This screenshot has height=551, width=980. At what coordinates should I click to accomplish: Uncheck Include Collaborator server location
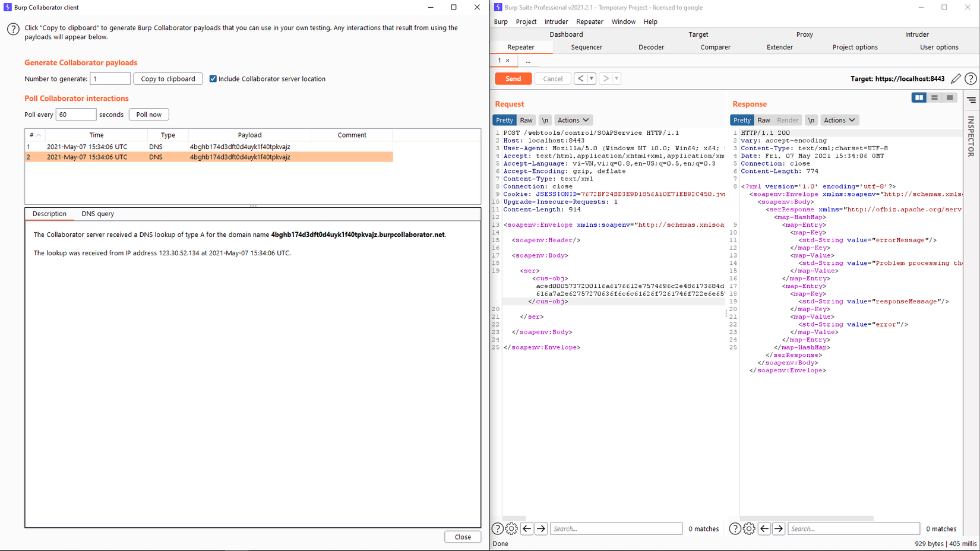coord(213,79)
